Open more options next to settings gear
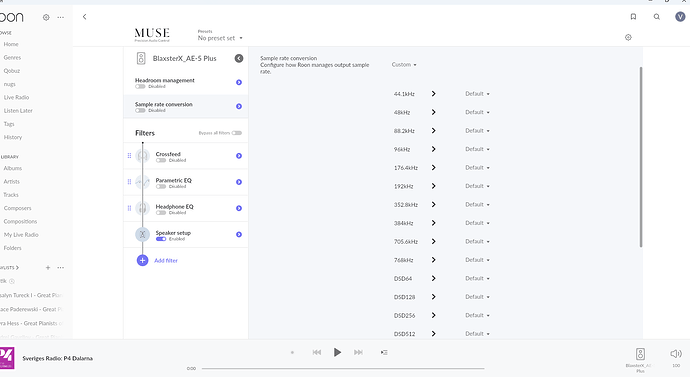Image resolution: width=690 pixels, height=377 pixels. (x=61, y=17)
